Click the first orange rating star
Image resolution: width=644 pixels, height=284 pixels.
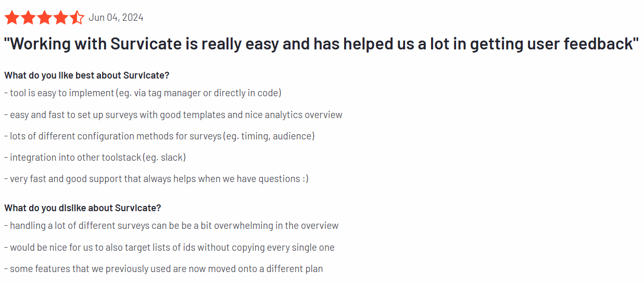click(12, 18)
